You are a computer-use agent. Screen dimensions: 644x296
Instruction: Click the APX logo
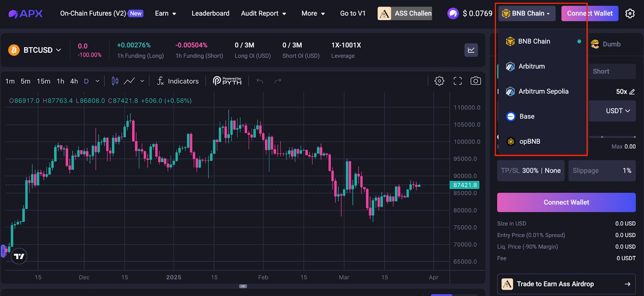click(x=25, y=13)
